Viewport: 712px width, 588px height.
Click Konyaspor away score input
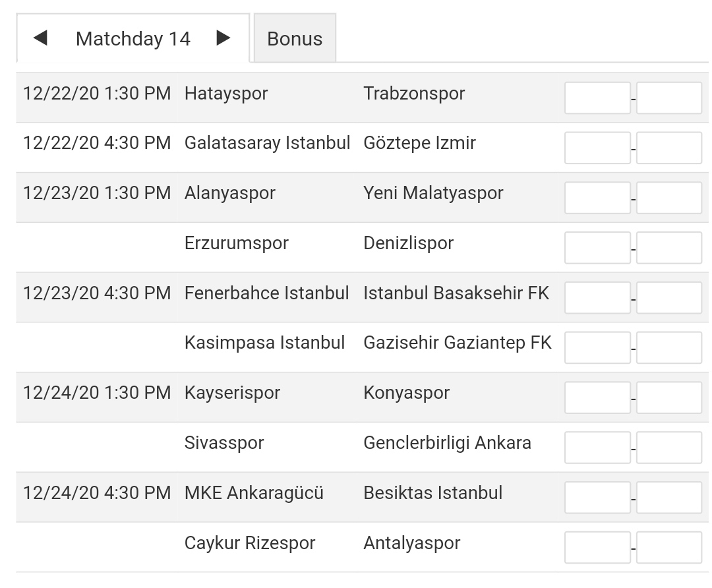coord(668,397)
